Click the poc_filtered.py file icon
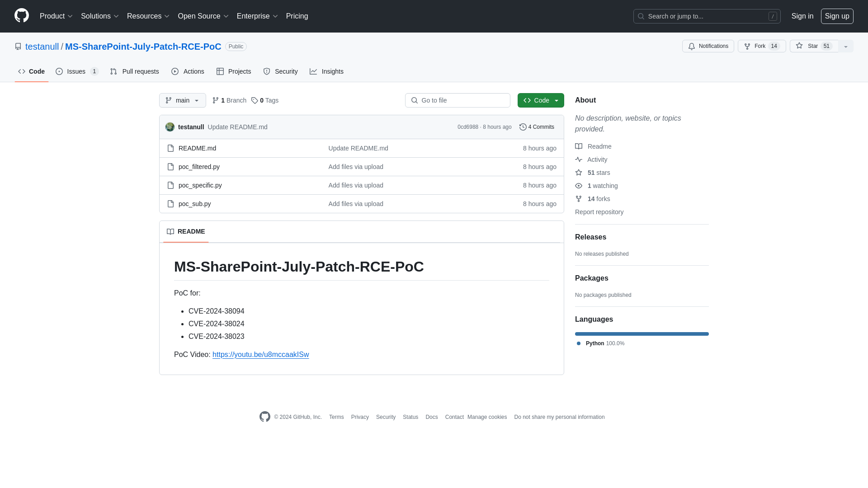 pyautogui.click(x=170, y=167)
